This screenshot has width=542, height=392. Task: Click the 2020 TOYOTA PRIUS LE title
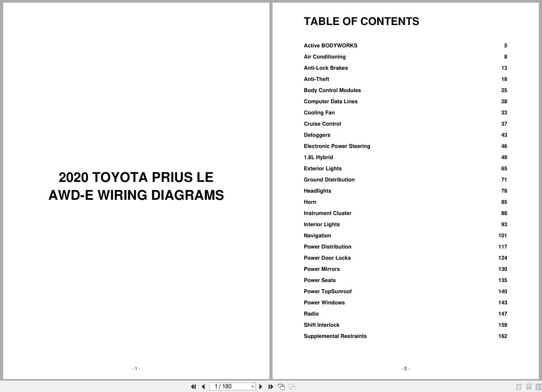pos(136,177)
